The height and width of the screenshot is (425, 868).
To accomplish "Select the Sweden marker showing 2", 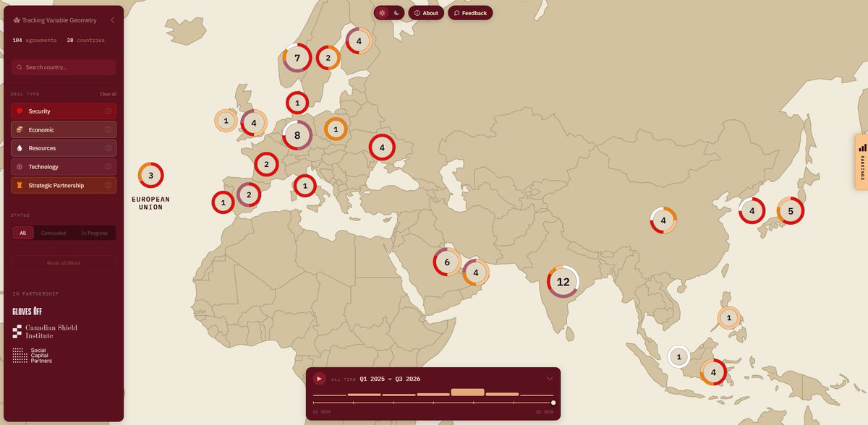I will coord(328,58).
